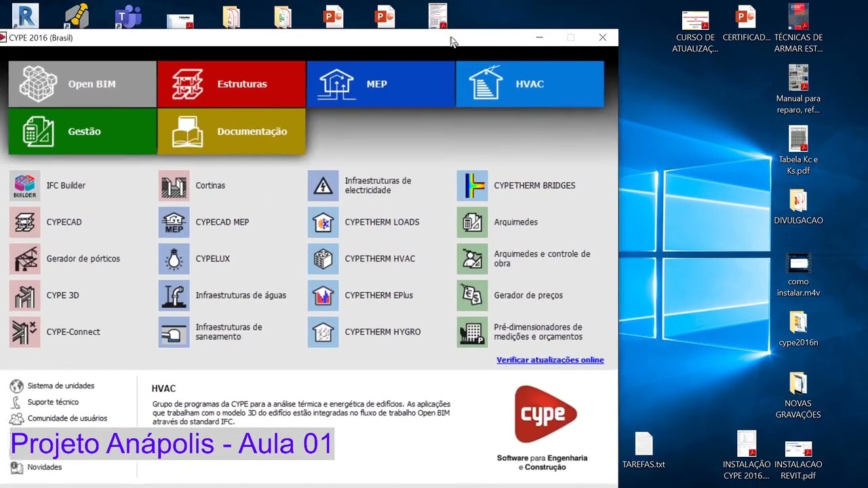Close the CYPE 2016 window
This screenshot has height=488, width=868.
coord(602,38)
